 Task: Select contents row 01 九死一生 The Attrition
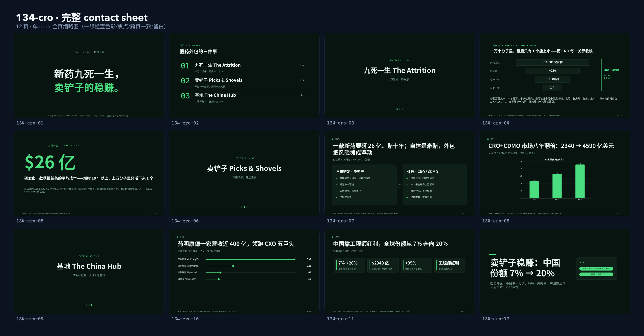(245, 67)
